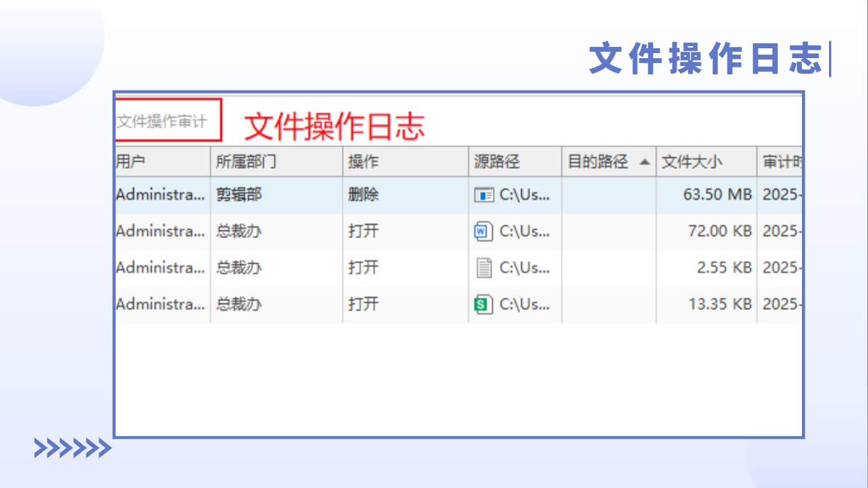Click text file icon in 2.55 KB row
Viewport: 868px width, 488px height.
coord(484,267)
